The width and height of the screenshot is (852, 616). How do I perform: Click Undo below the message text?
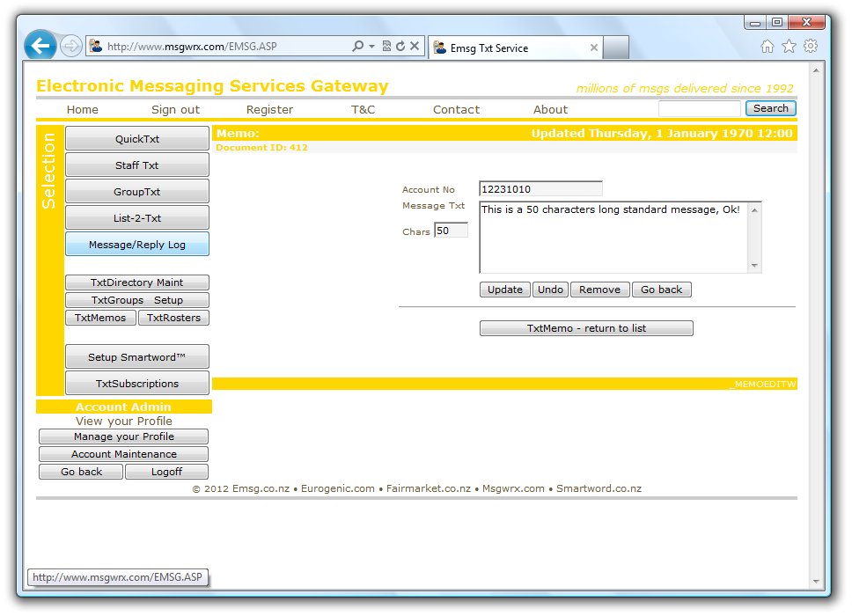pyautogui.click(x=550, y=289)
